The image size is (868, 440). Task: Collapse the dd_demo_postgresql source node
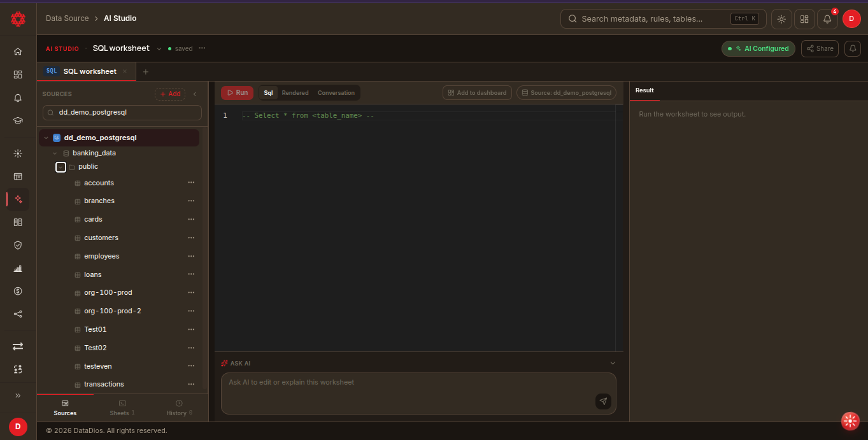(x=46, y=138)
